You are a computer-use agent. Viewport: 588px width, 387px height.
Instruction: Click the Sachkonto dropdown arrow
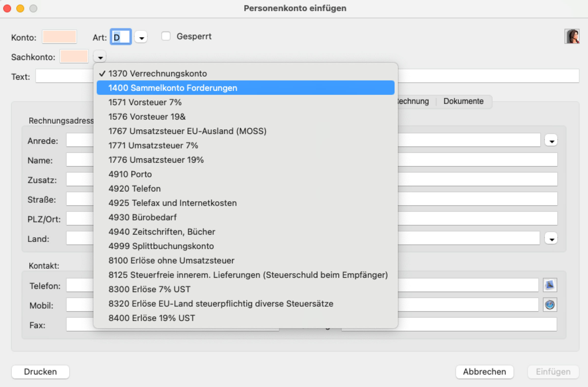[100, 57]
